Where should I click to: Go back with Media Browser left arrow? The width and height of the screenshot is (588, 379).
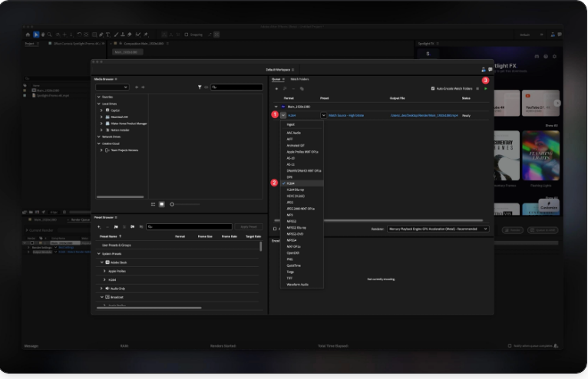click(x=137, y=87)
